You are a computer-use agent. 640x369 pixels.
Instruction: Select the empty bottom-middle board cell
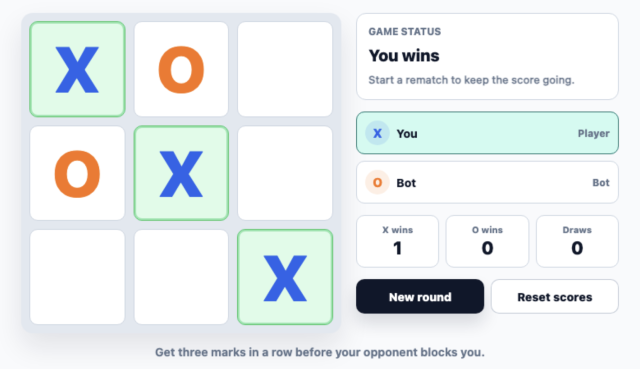pos(181,277)
